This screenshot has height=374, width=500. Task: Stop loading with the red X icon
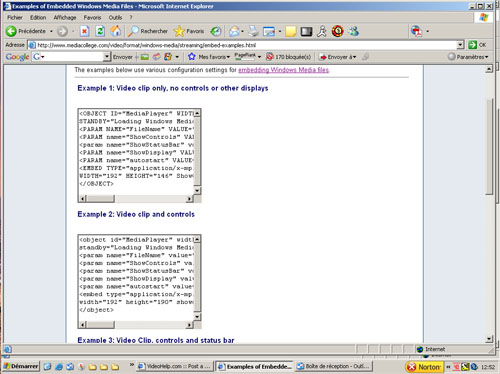(84, 31)
